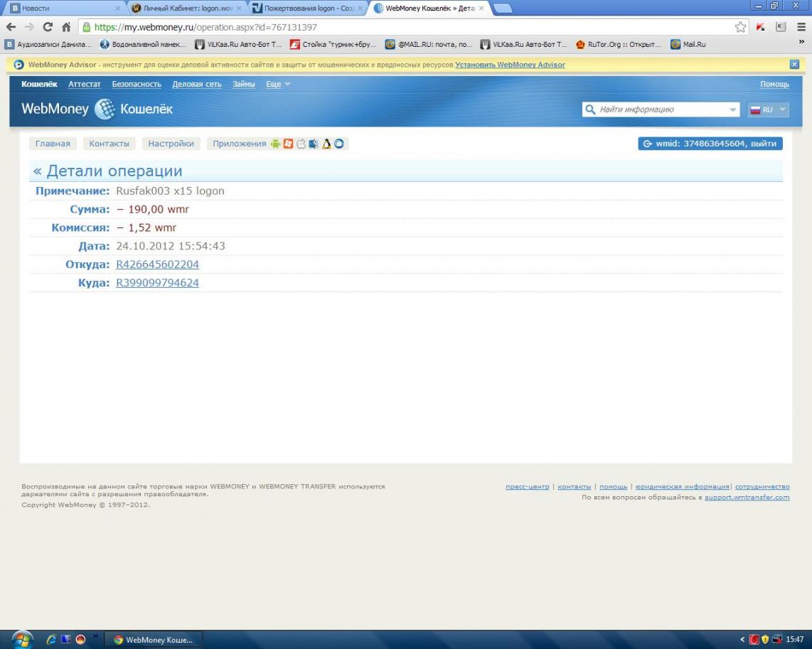Open the Настройки section
Viewport: 812px width, 649px height.
tap(171, 144)
